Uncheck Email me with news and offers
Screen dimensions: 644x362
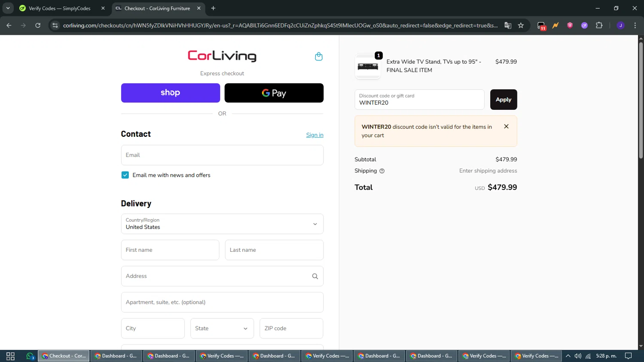click(x=125, y=175)
